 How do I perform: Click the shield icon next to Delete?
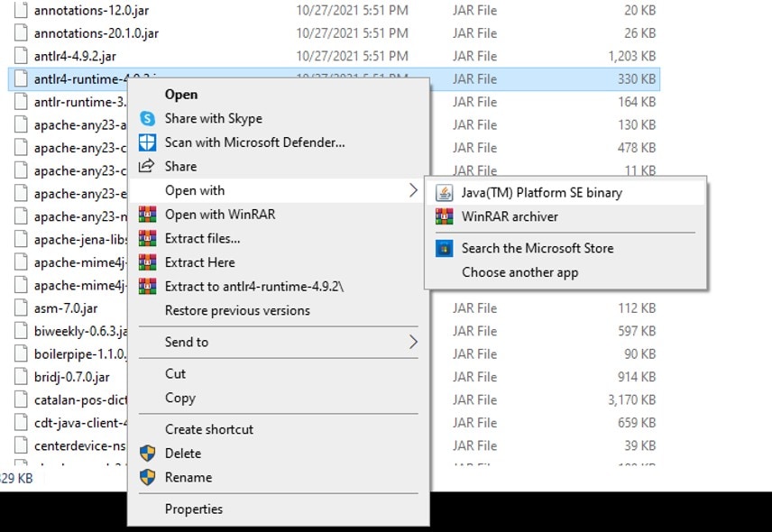click(x=147, y=454)
